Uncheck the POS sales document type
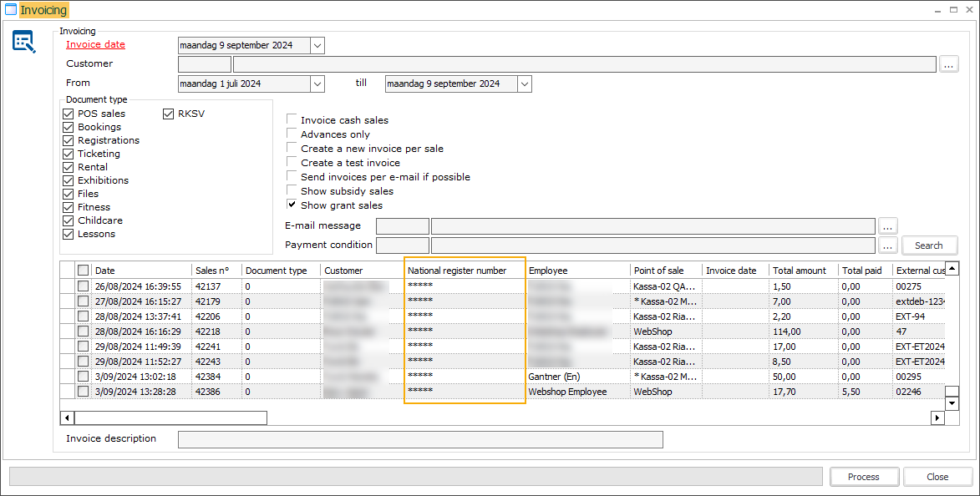 tap(69, 114)
